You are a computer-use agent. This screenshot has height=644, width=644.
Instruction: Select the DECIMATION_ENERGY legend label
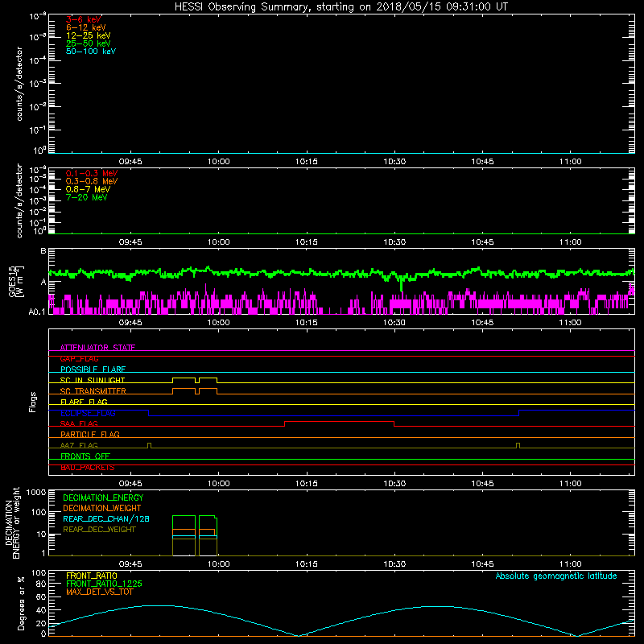click(103, 497)
